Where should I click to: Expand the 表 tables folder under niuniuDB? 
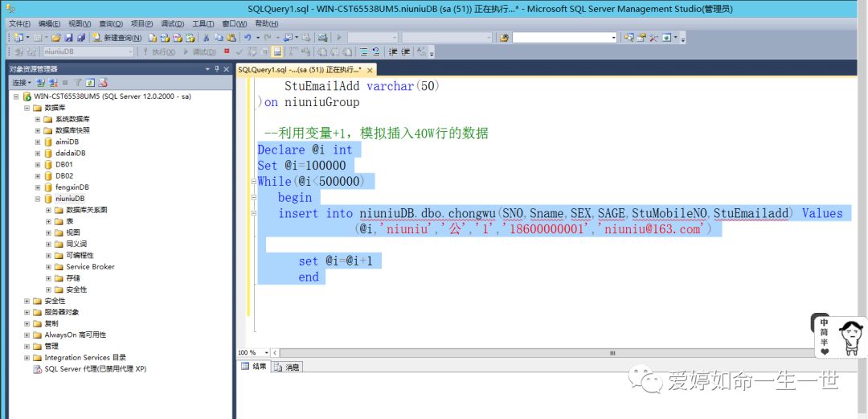[49, 221]
